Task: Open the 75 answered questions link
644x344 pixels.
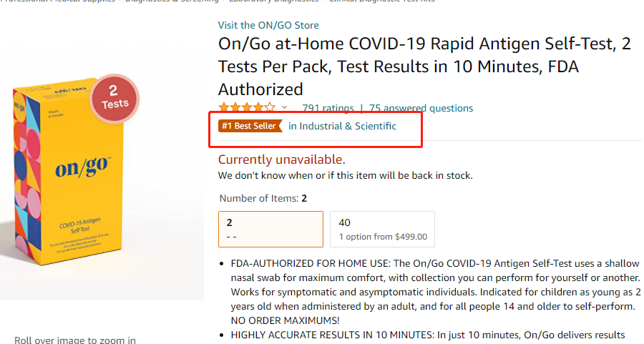Action: click(421, 109)
